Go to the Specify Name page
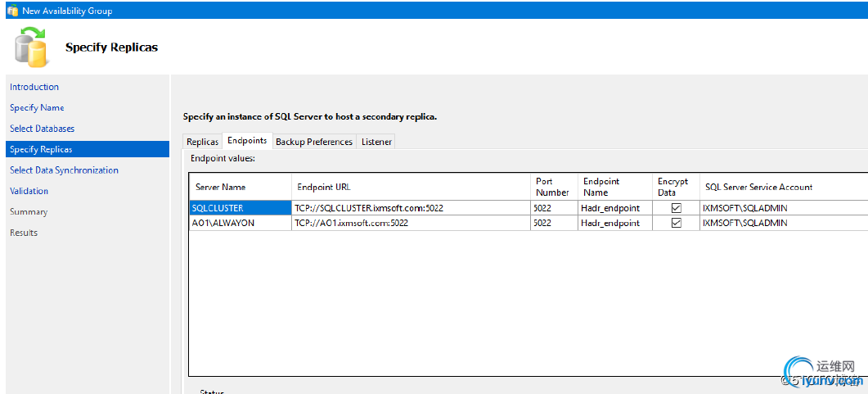 click(37, 107)
